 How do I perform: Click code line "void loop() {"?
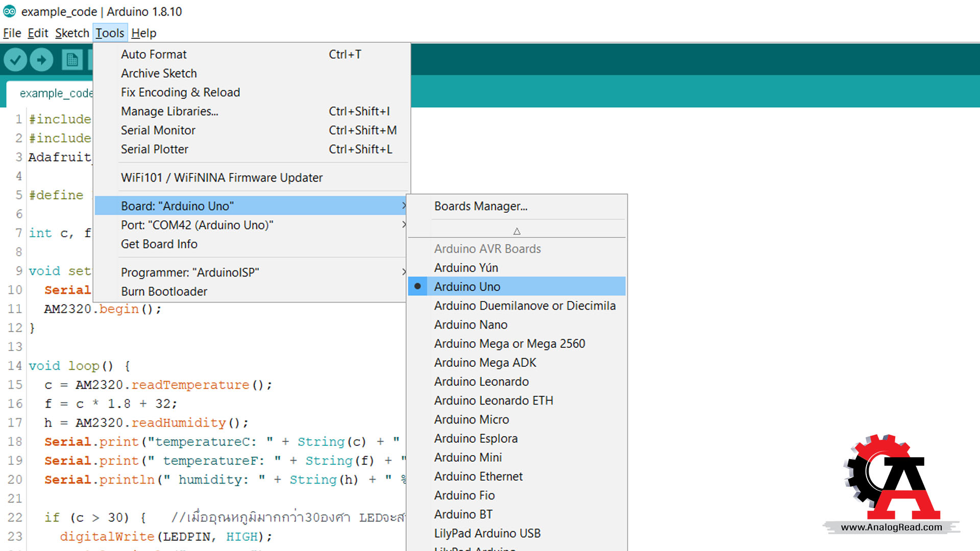click(80, 366)
